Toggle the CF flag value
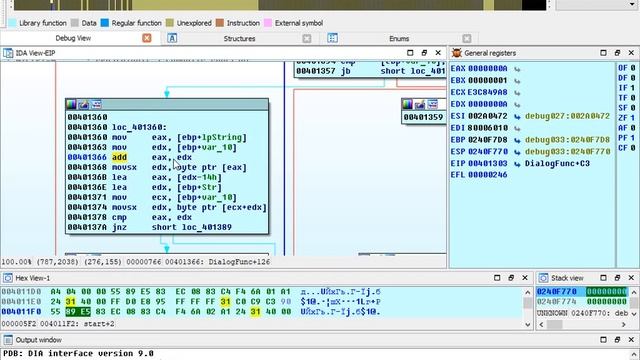The width and height of the screenshot is (640, 360). (633, 148)
